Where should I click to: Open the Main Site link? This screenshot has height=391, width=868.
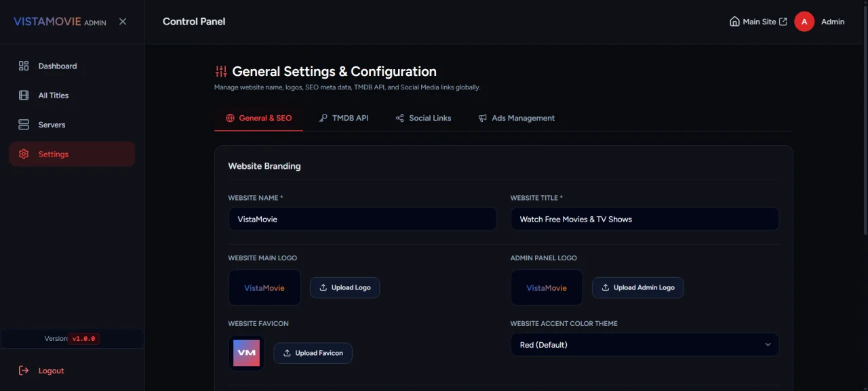point(758,22)
